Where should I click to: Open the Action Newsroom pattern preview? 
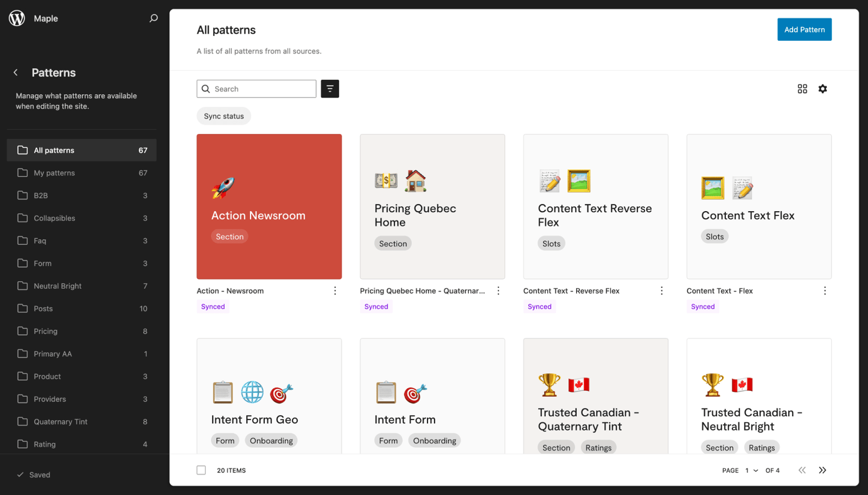tap(269, 207)
